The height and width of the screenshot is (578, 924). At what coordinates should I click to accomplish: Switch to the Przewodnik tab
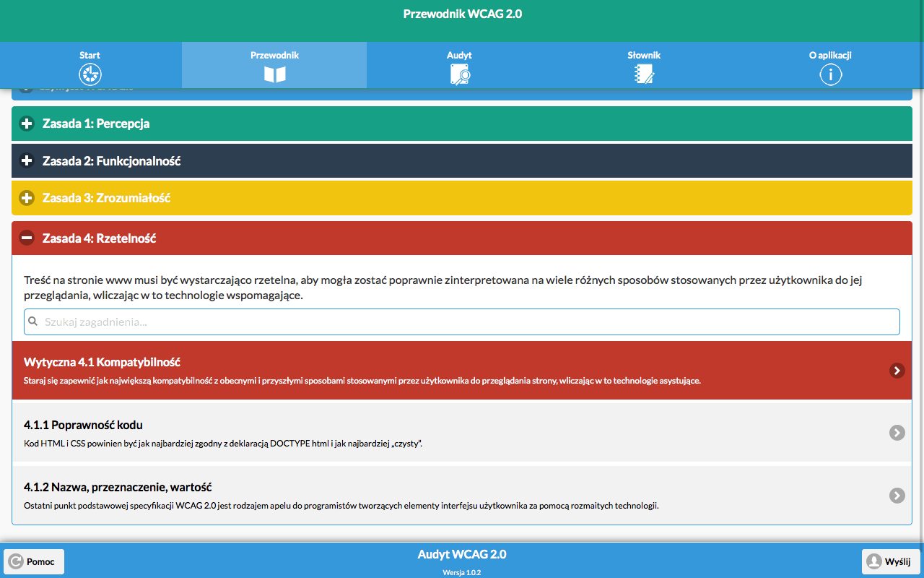tap(274, 65)
